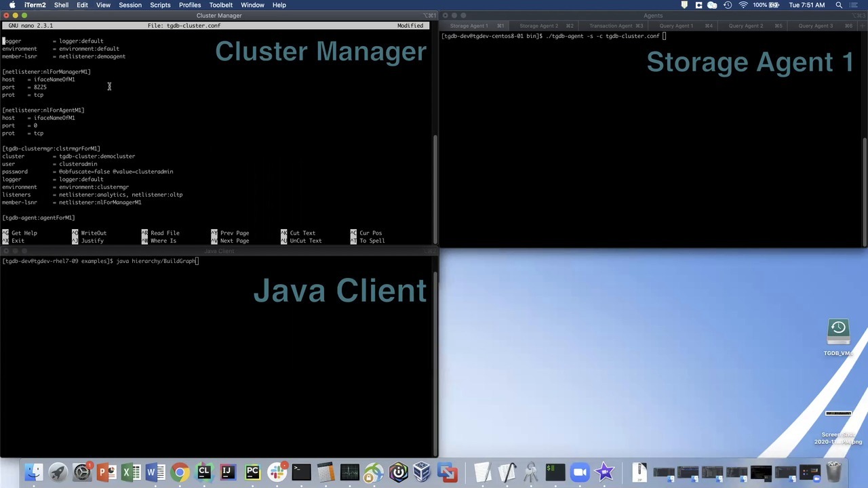Click the nano 'WriteOut' shortcut label
The height and width of the screenshot is (488, 868).
(x=94, y=233)
